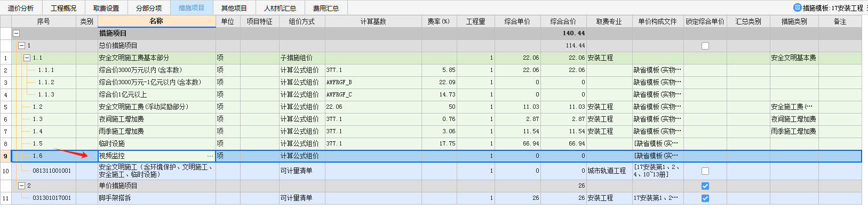The width and height of the screenshot is (868, 218).
Task: Click row number 11 header
Action: pyautogui.click(x=5, y=198)
